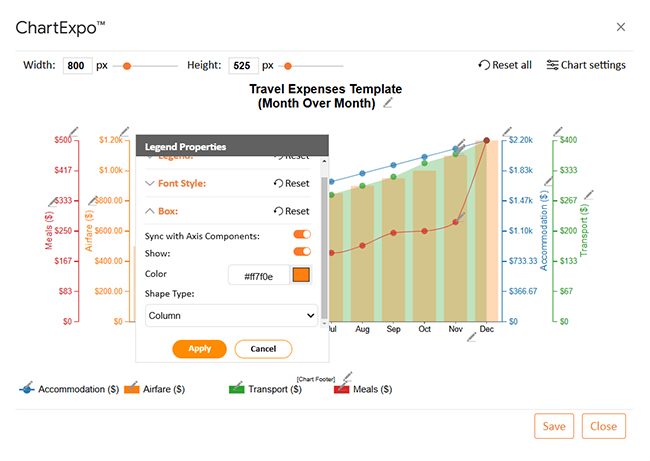Click the legend panel scrollbar
Image resolution: width=650 pixels, height=461 pixels.
pyautogui.click(x=324, y=247)
